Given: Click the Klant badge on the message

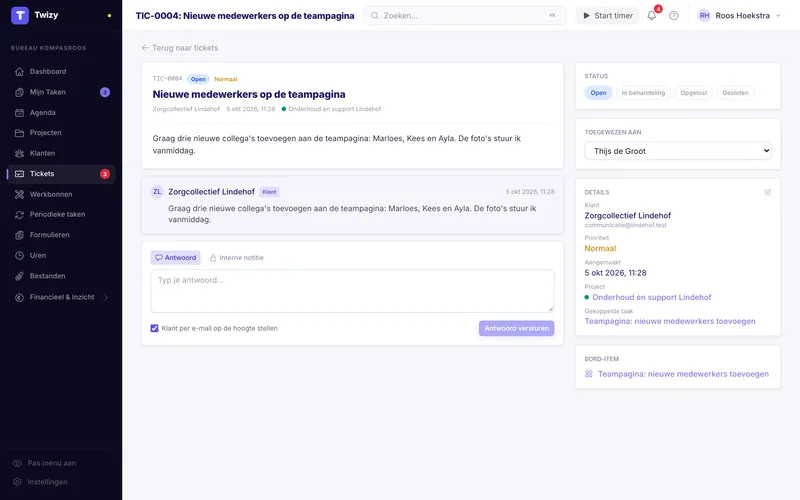Looking at the screenshot, I should coord(269,192).
